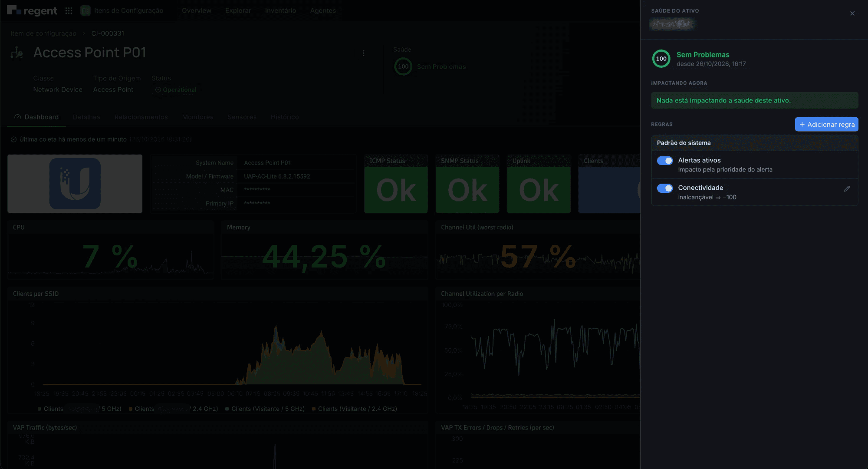Click the Sem Problemas text in main page

pyautogui.click(x=441, y=66)
